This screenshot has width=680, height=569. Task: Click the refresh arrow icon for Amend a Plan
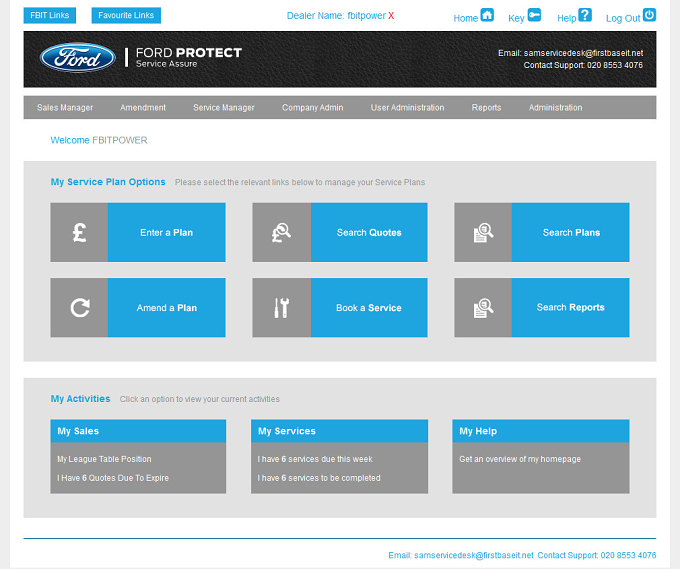tap(80, 308)
